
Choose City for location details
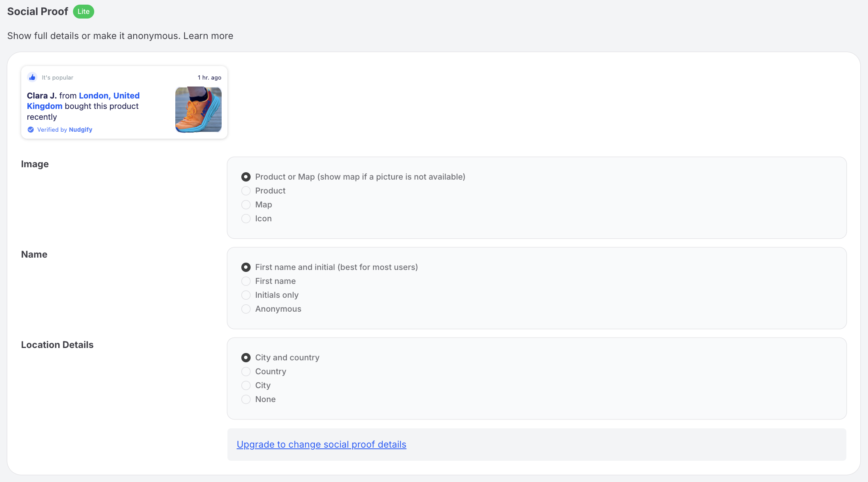click(246, 385)
